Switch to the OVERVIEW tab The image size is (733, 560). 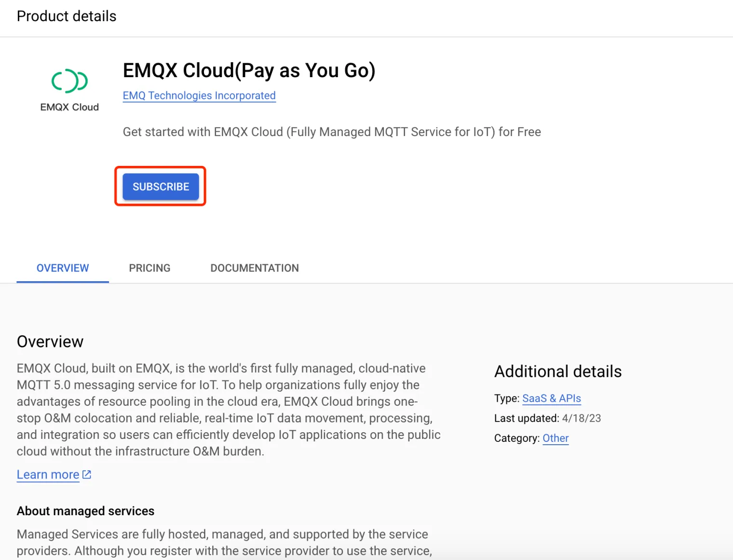(x=63, y=268)
